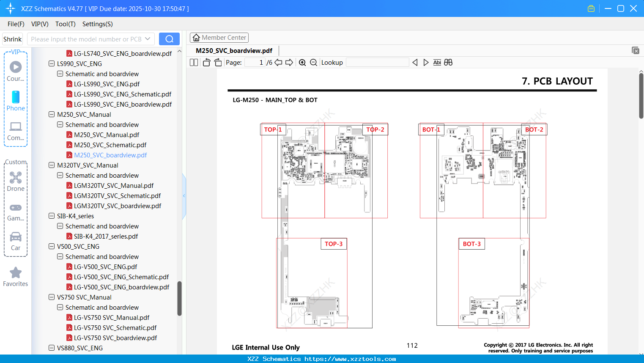Click the next search result arrow
Image resolution: width=644 pixels, height=363 pixels.
(426, 62)
